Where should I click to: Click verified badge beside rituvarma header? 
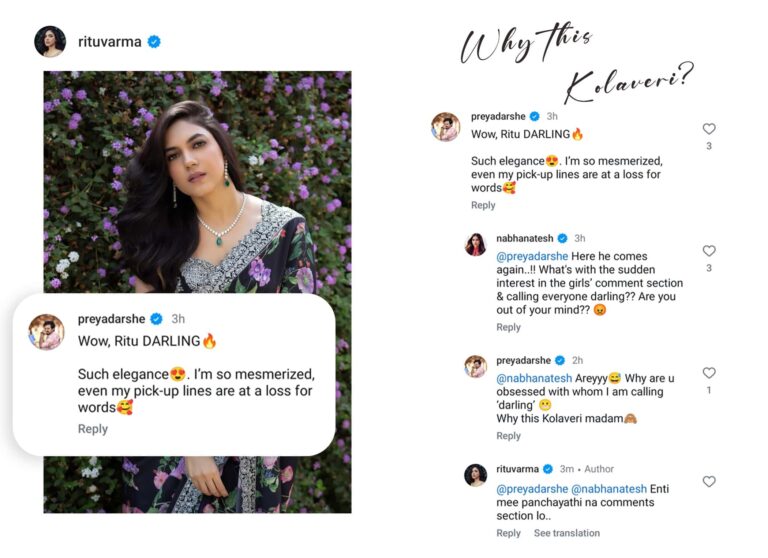click(x=154, y=41)
